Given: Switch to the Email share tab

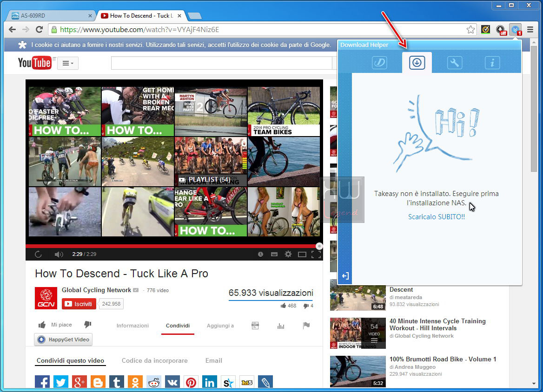Looking at the screenshot, I should tap(214, 360).
